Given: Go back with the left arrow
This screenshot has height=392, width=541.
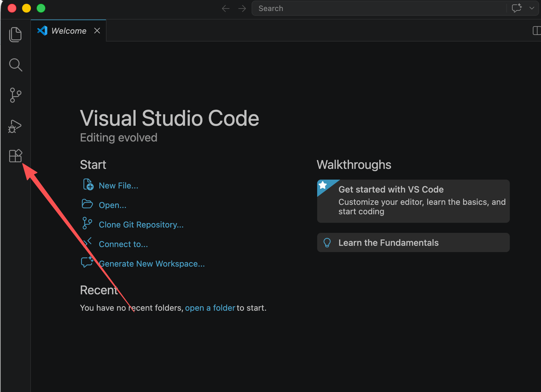Looking at the screenshot, I should point(226,9).
